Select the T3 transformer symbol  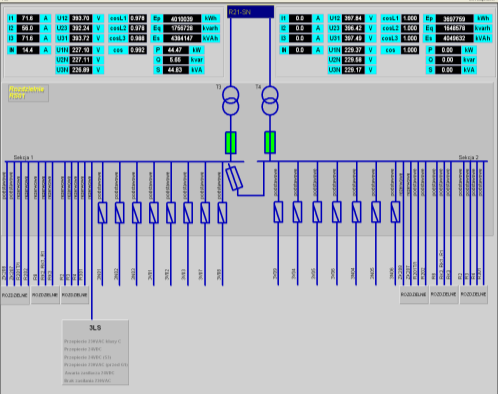pos(230,100)
